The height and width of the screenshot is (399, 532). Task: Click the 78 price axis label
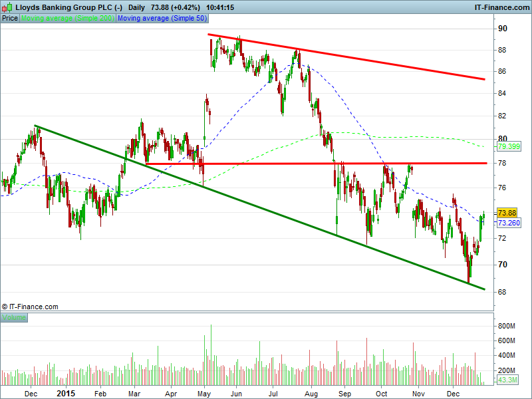point(502,163)
